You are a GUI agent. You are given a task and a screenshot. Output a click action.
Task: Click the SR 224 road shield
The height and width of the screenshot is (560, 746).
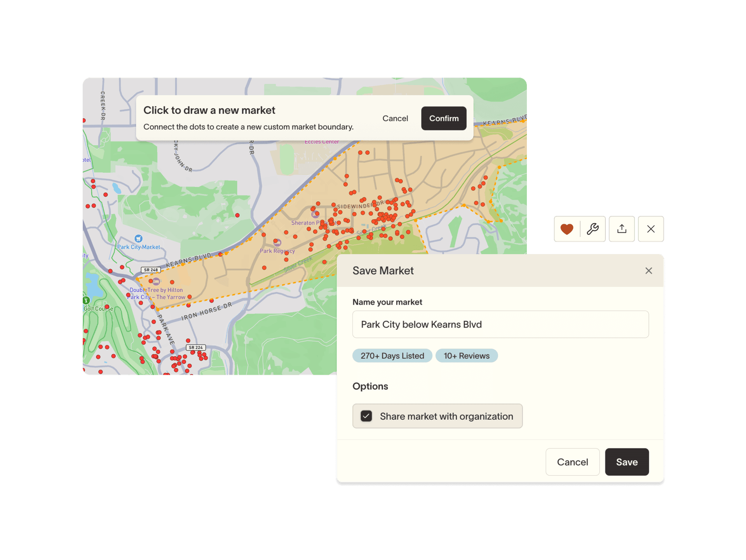click(x=196, y=347)
